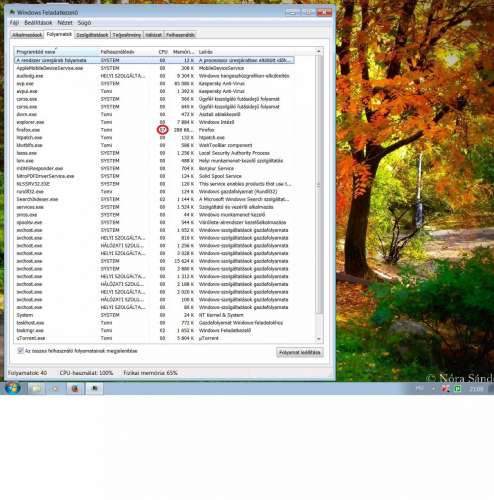This screenshot has width=494, height=500.
Task: Switch to the Szolgáltatások tab
Action: (x=92, y=35)
